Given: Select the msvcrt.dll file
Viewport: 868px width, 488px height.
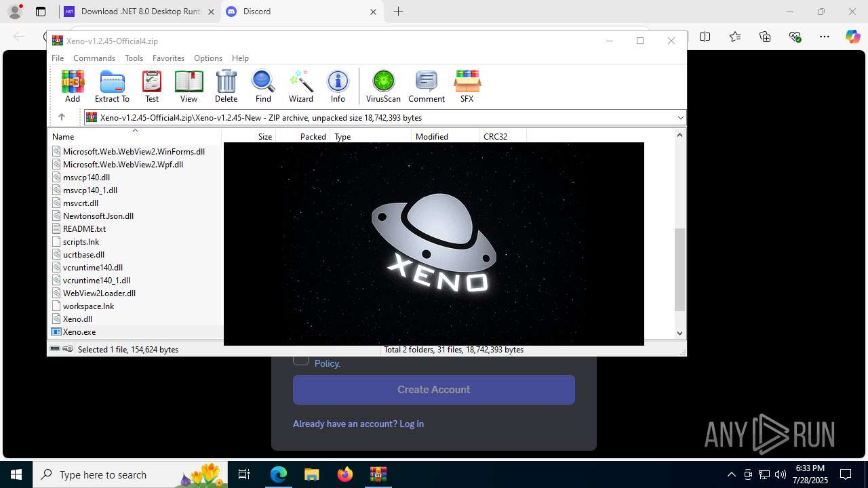Looking at the screenshot, I should [x=81, y=203].
